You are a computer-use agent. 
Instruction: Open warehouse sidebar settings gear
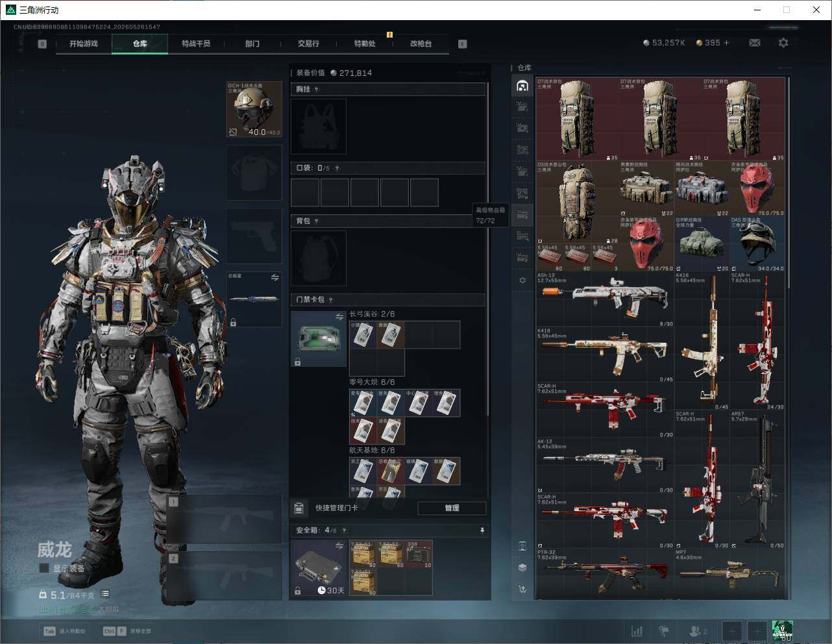pos(522,280)
